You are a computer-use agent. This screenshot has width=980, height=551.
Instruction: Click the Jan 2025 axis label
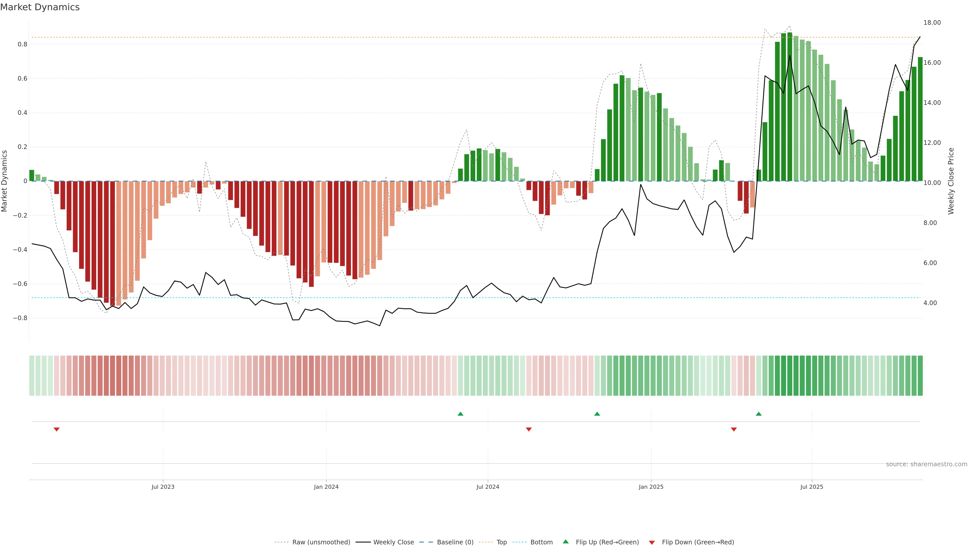tap(651, 487)
